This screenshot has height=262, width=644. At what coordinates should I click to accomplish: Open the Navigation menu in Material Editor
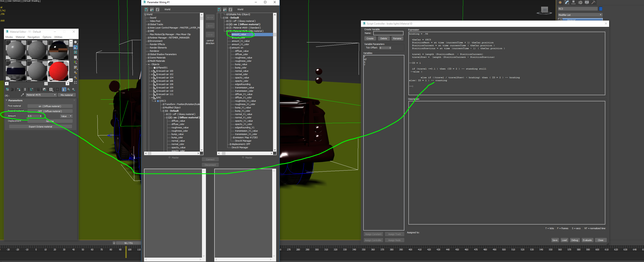point(33,37)
